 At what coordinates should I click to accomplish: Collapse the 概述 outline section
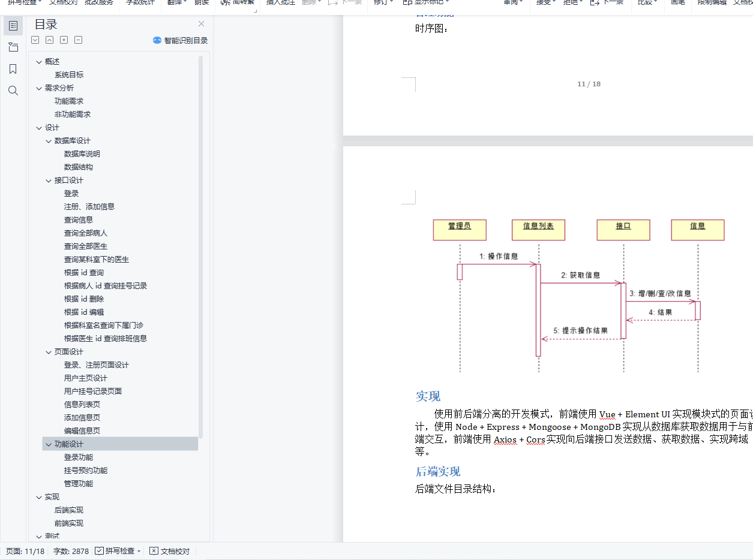39,62
